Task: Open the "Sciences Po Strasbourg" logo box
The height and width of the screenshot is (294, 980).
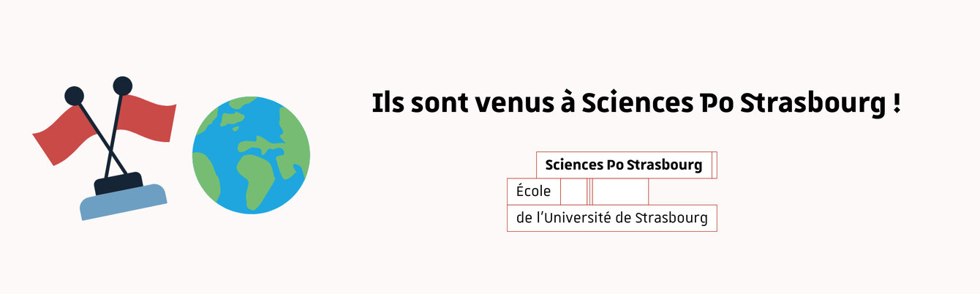Action: point(624,165)
